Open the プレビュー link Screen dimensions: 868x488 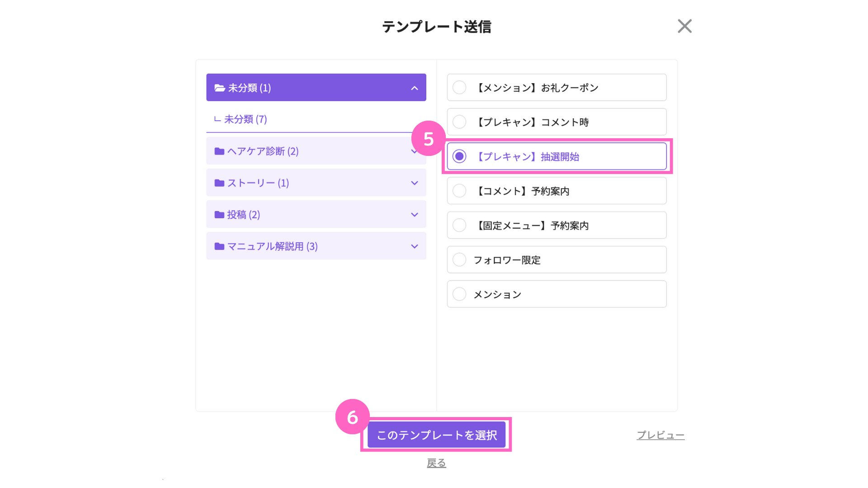(660, 435)
